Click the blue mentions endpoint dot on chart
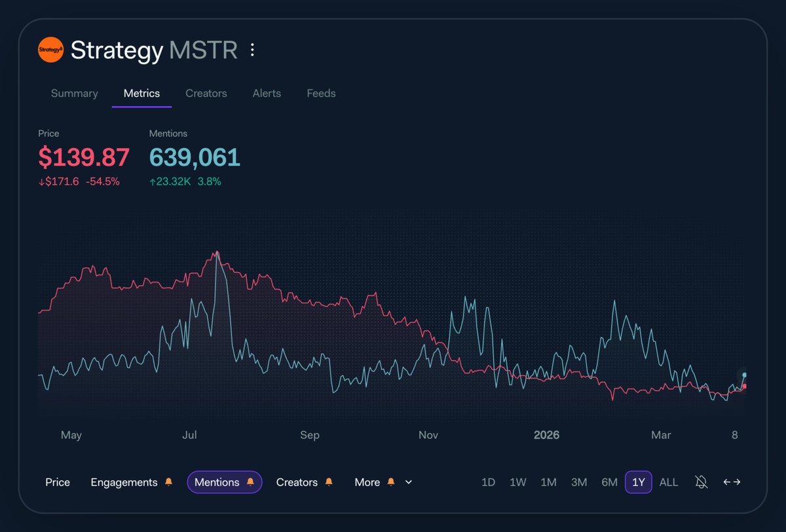Screen dimensions: 786x532 pos(744,375)
